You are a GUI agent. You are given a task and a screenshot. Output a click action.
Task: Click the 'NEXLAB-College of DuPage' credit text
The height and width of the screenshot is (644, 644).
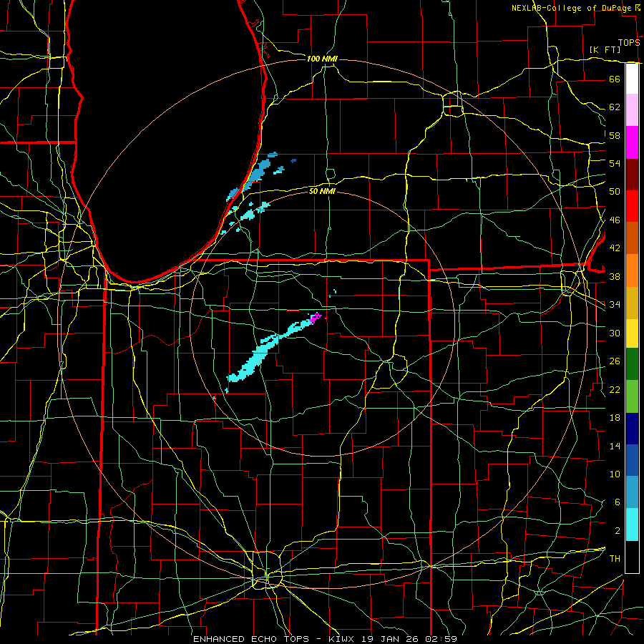point(571,8)
